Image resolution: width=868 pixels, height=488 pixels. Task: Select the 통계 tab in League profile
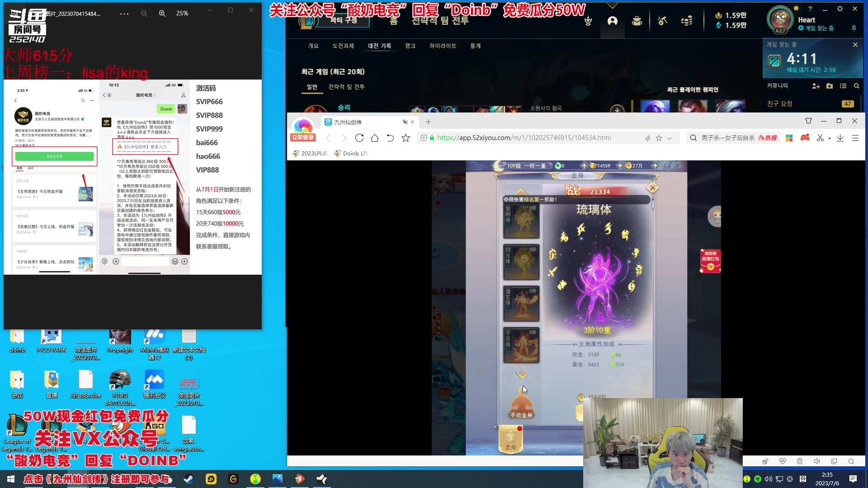coord(475,46)
